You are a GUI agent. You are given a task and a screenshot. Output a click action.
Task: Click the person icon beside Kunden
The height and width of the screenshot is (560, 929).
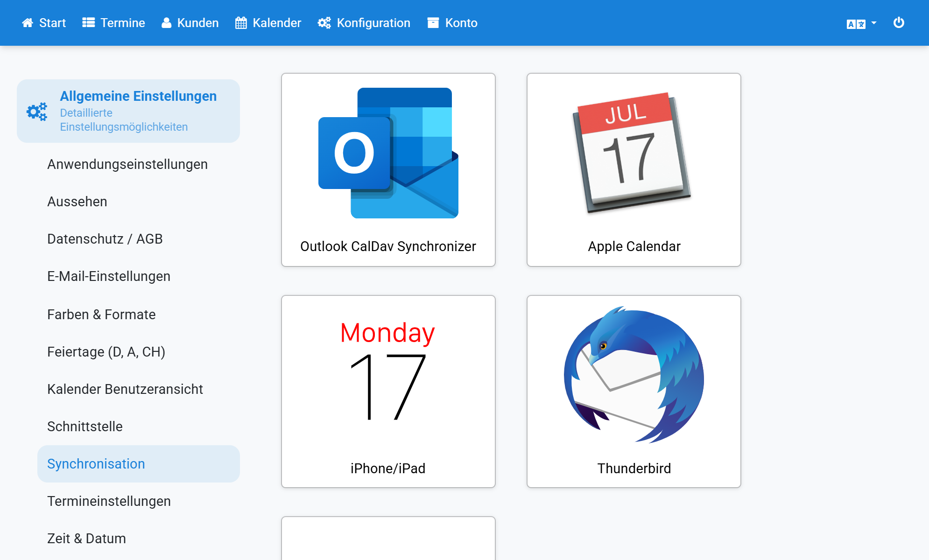coord(166,23)
